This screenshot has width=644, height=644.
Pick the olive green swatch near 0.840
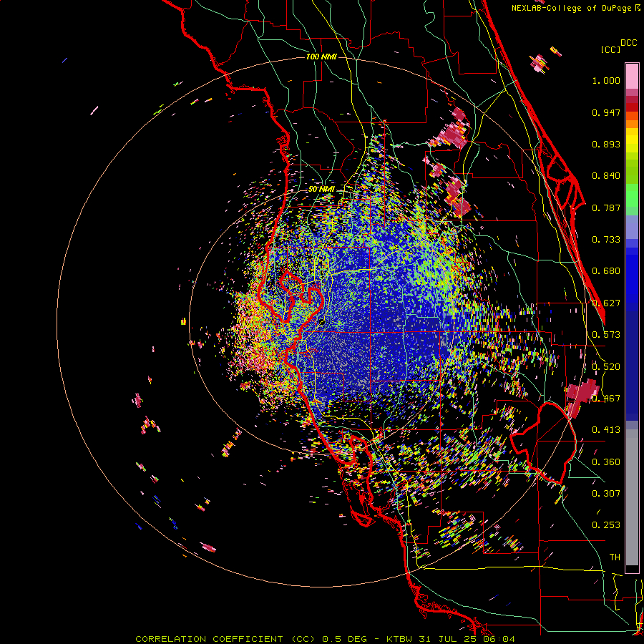(632, 172)
